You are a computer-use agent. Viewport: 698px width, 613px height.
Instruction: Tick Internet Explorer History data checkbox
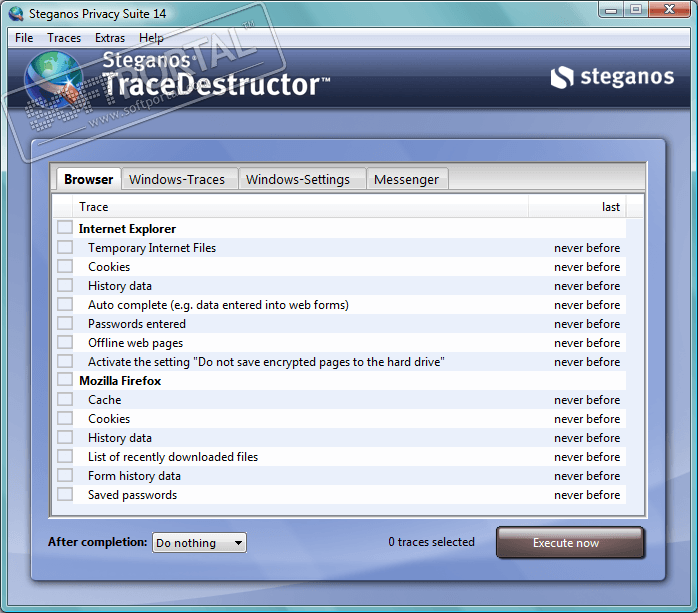click(x=65, y=285)
